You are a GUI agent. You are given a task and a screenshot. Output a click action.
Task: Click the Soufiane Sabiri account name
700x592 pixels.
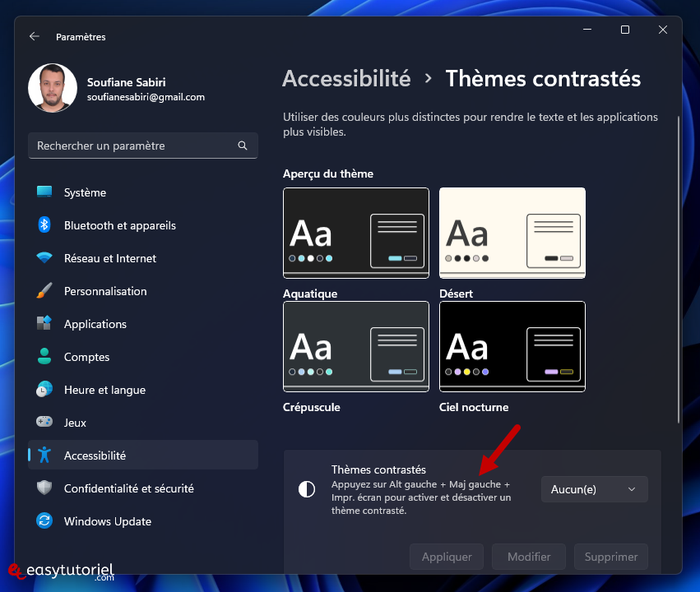pos(127,82)
